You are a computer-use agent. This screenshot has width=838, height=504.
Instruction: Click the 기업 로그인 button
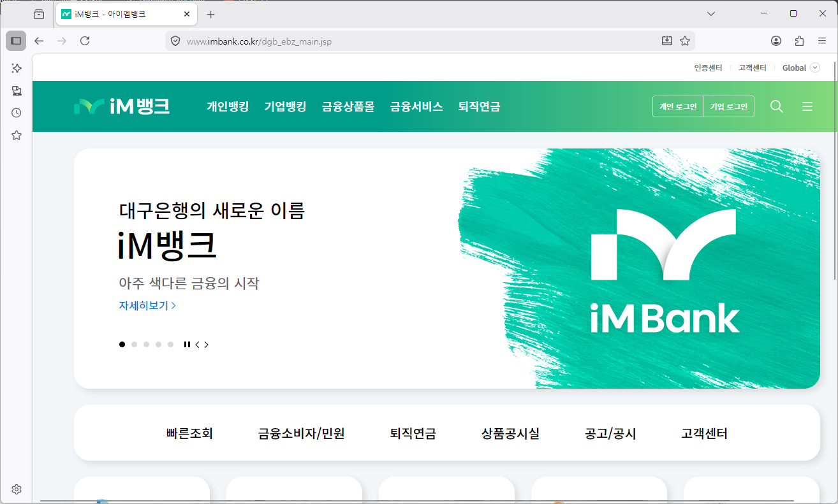point(728,106)
